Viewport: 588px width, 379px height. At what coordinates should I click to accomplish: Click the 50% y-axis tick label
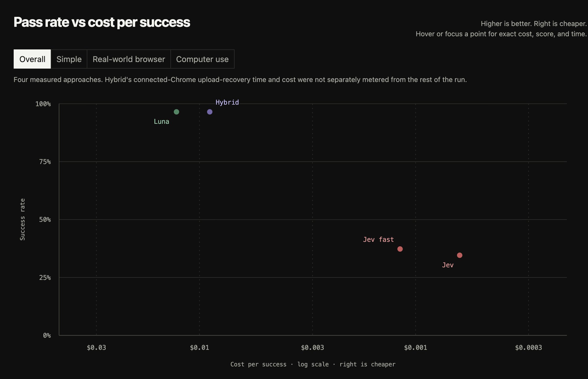tap(45, 219)
